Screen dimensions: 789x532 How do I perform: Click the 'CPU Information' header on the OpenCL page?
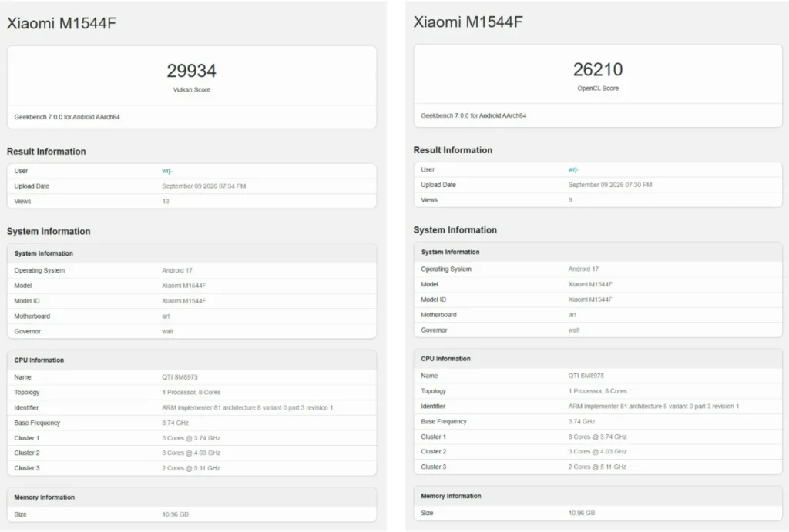pos(446,359)
